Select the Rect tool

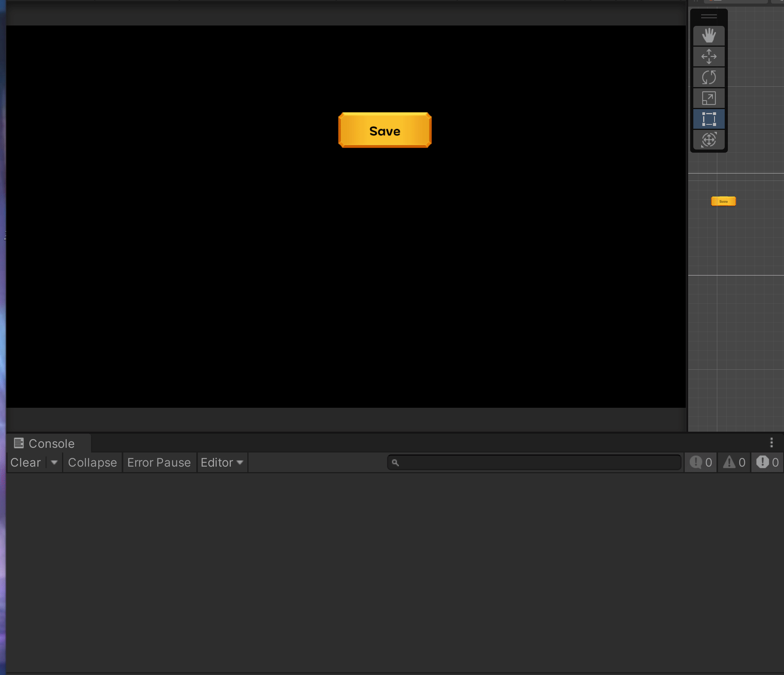click(709, 119)
